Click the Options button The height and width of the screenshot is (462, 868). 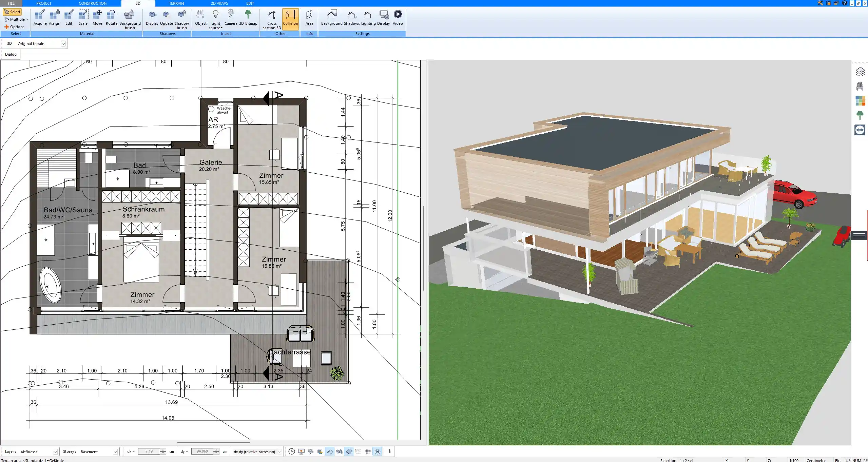tap(14, 27)
